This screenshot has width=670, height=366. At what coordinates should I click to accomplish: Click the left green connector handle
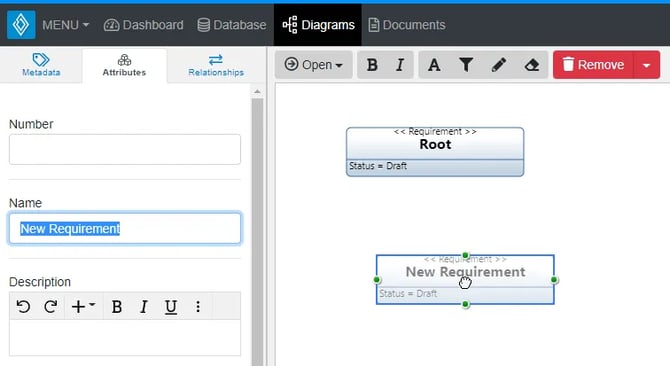pos(376,280)
